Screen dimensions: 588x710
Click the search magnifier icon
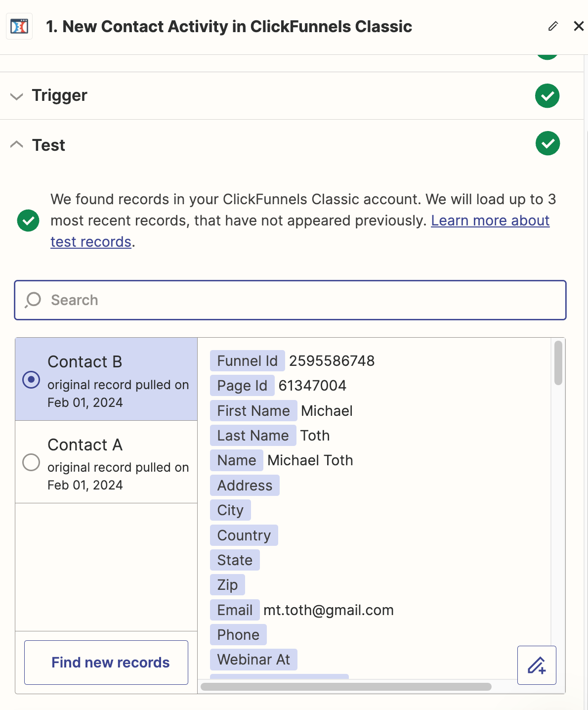coord(33,300)
